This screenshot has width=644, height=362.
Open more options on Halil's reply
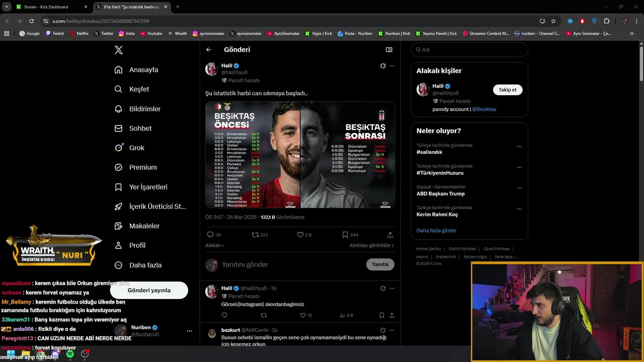(x=392, y=289)
